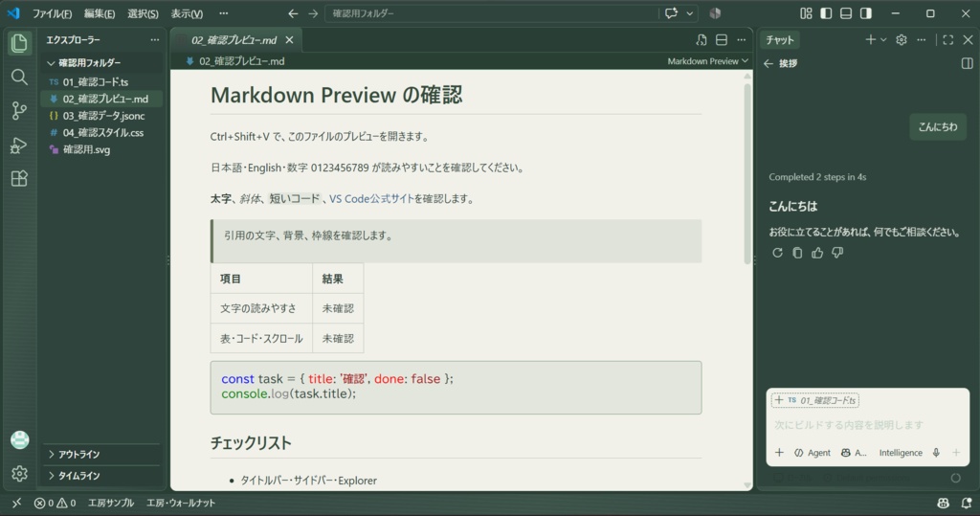
Task: Open the Run and Debug view
Action: (19, 145)
